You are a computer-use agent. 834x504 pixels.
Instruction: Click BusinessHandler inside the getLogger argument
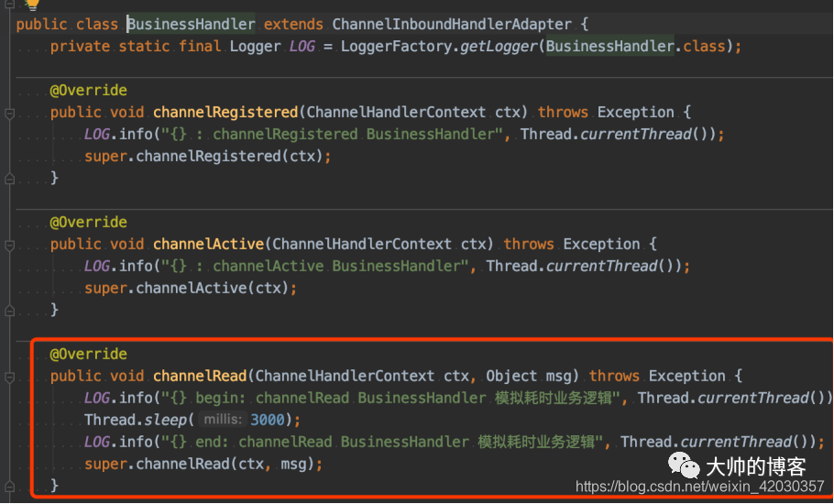coord(610,46)
